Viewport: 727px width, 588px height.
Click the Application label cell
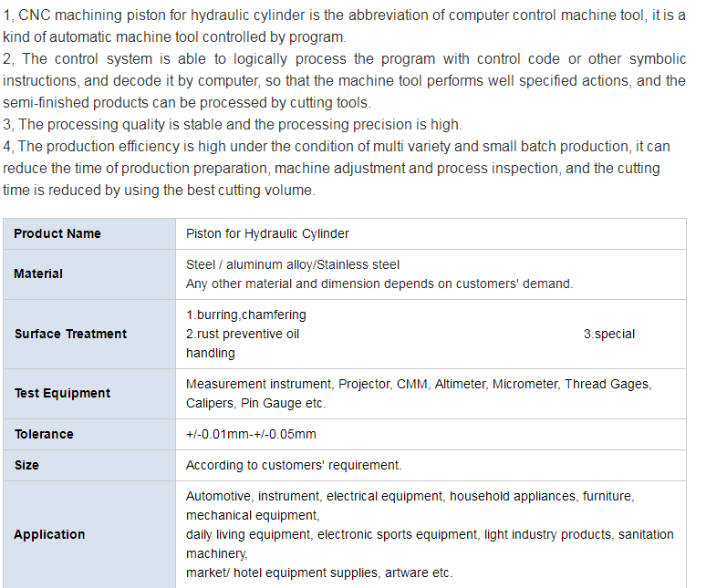[x=49, y=535]
